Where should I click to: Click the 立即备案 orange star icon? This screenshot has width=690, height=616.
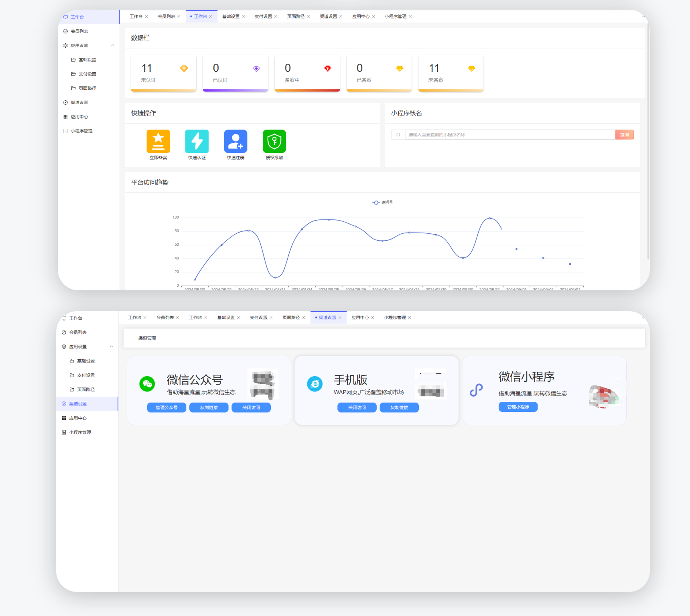158,141
